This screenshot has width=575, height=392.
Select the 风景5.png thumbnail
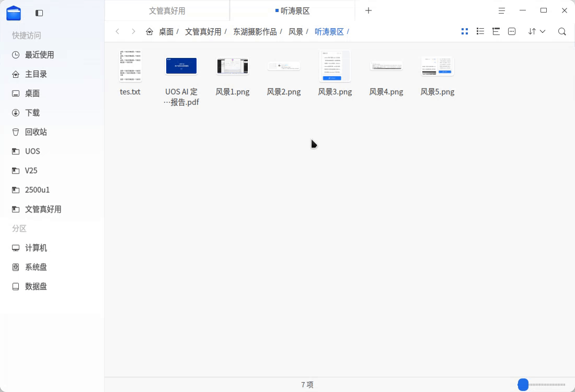(438, 66)
